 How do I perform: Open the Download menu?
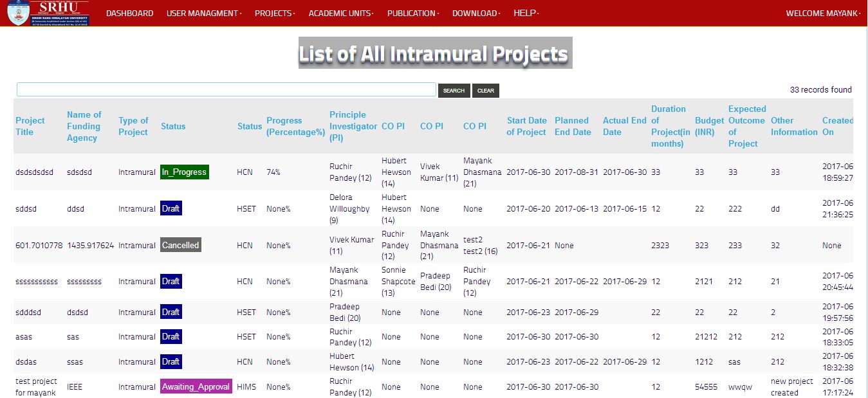coord(476,13)
